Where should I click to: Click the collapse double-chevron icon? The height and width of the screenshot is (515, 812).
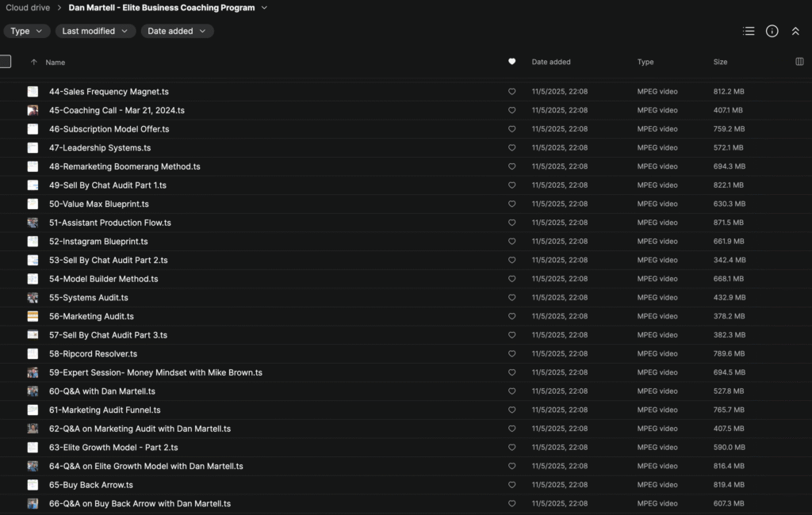(795, 31)
